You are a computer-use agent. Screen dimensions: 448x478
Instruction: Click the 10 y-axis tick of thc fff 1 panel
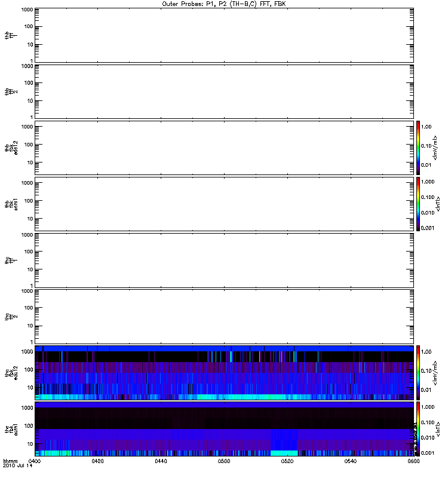pyautogui.click(x=30, y=270)
